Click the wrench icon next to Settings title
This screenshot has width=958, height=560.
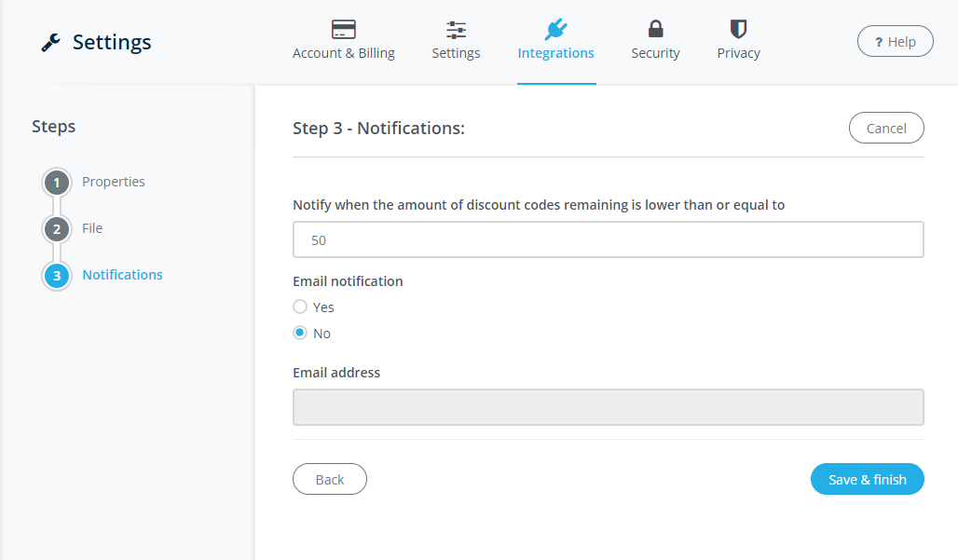click(48, 41)
